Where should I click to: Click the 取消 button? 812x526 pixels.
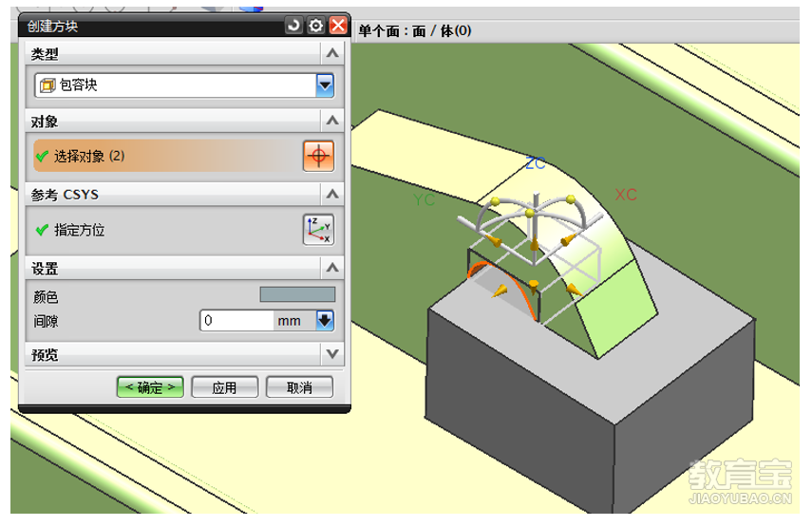tap(299, 387)
